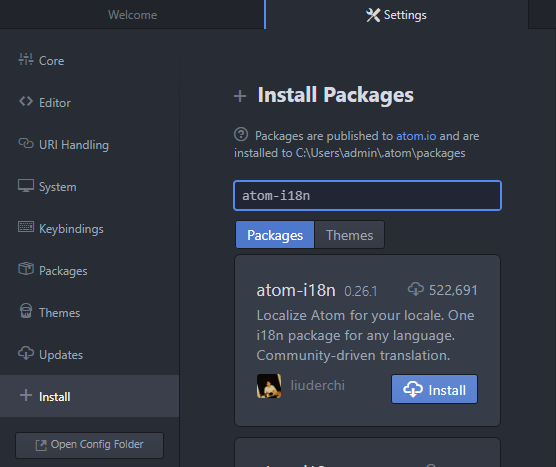Open the atom-i18n package title
Viewport: 556px width, 467px height.
click(x=296, y=290)
